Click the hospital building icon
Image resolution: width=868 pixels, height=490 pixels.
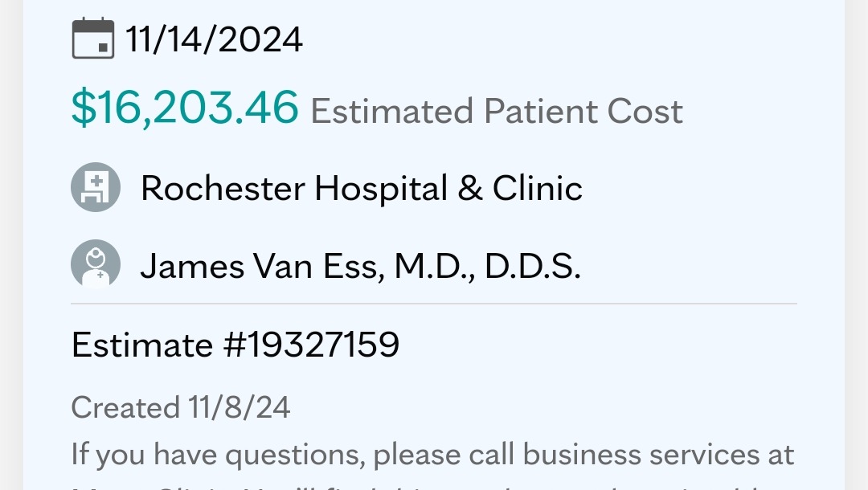point(96,188)
